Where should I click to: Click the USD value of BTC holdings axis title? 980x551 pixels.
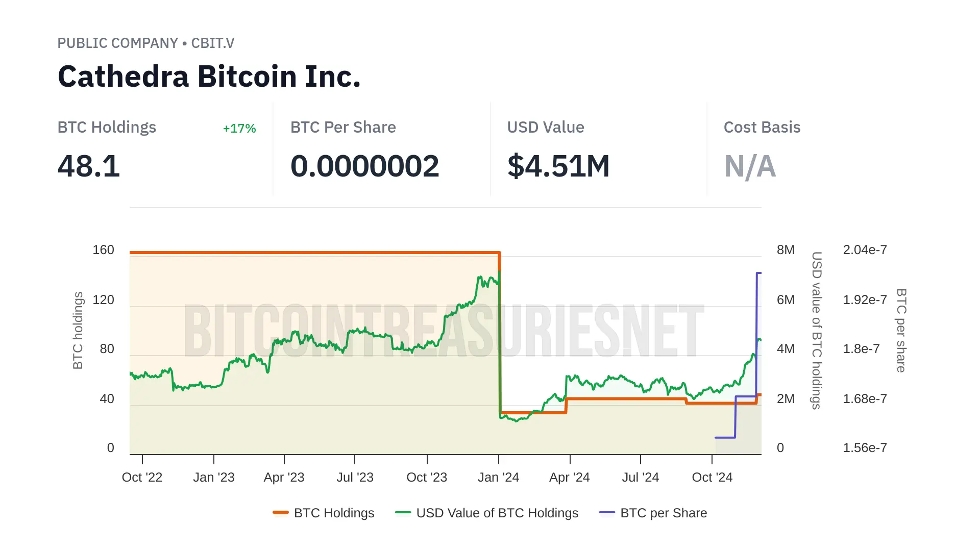click(817, 331)
